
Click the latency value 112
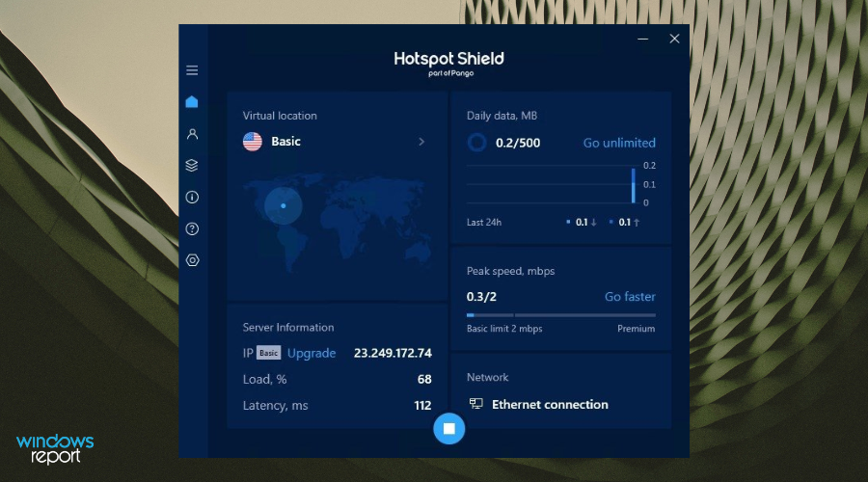pos(423,406)
